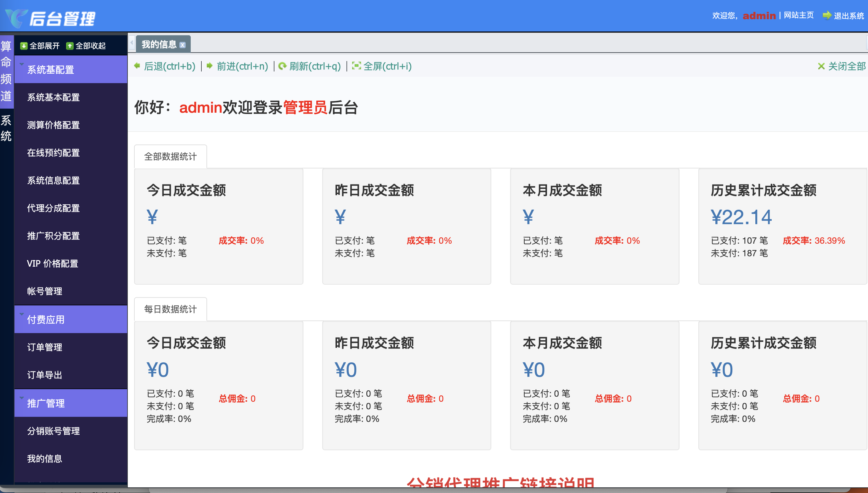Open 代理分成配置 in the sidebar
868x493 pixels.
click(53, 208)
